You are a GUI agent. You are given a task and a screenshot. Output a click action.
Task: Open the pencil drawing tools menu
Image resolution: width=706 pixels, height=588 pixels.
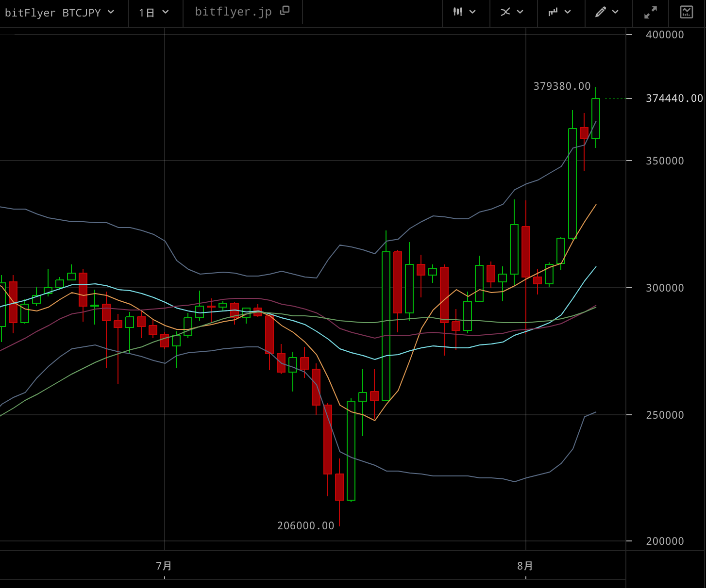607,12
